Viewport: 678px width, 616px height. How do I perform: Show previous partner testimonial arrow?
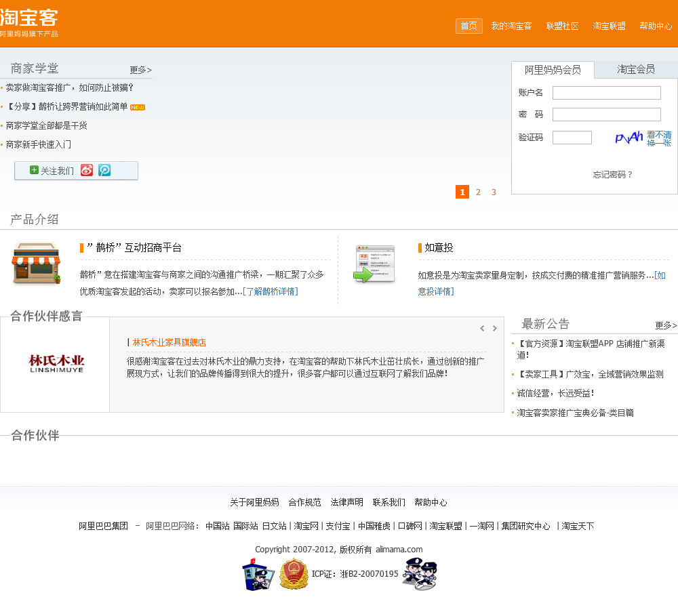pyautogui.click(x=482, y=329)
